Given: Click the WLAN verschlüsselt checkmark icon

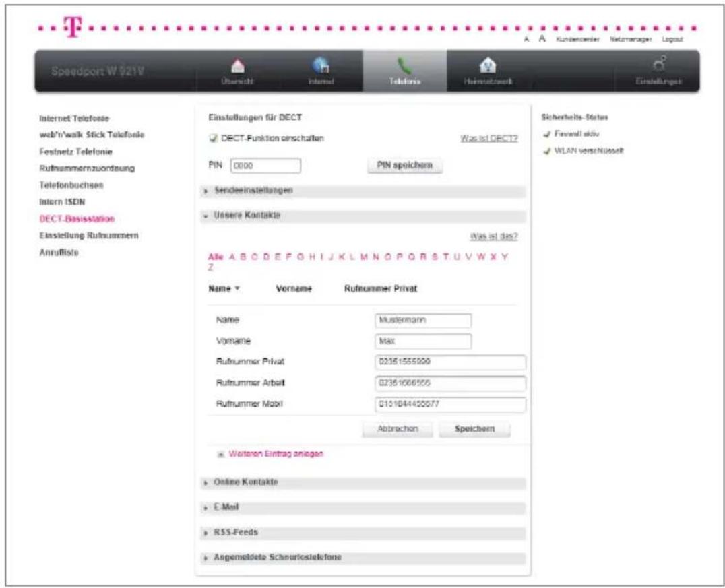Looking at the screenshot, I should point(547,151).
